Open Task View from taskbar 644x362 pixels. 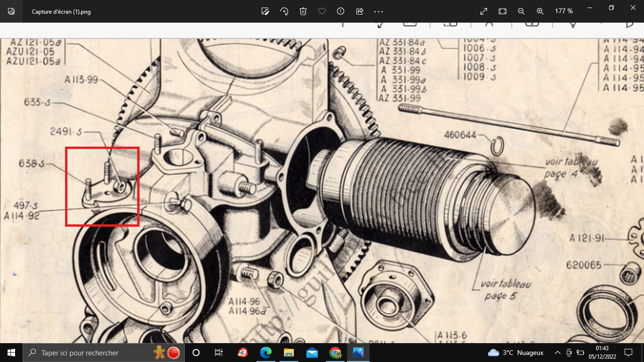tap(219, 353)
